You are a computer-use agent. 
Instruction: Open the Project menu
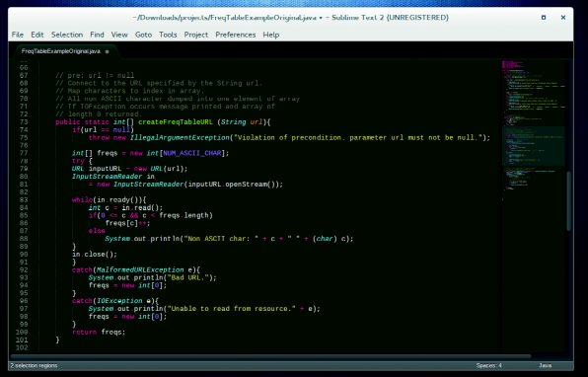pyautogui.click(x=196, y=35)
